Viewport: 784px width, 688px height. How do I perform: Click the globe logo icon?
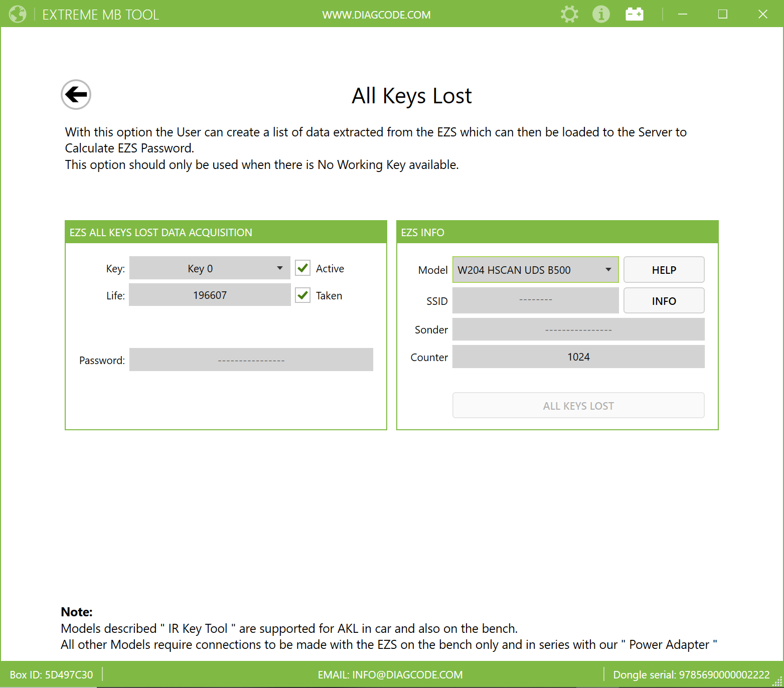[18, 14]
